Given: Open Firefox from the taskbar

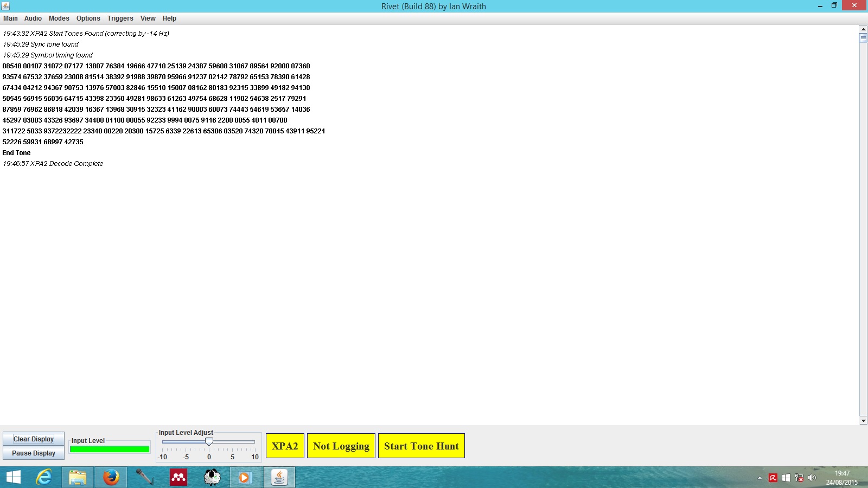Looking at the screenshot, I should click(x=111, y=477).
